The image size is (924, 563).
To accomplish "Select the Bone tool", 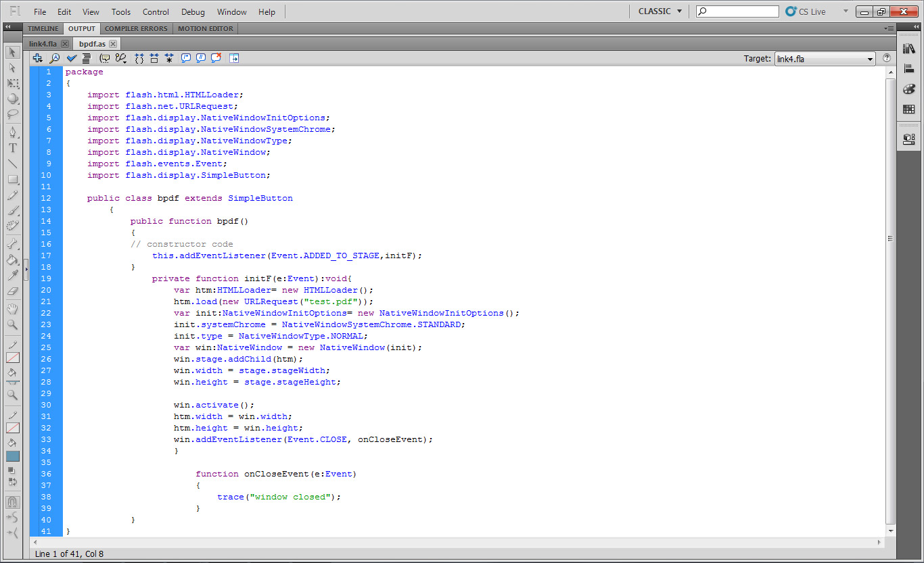I will click(x=12, y=244).
